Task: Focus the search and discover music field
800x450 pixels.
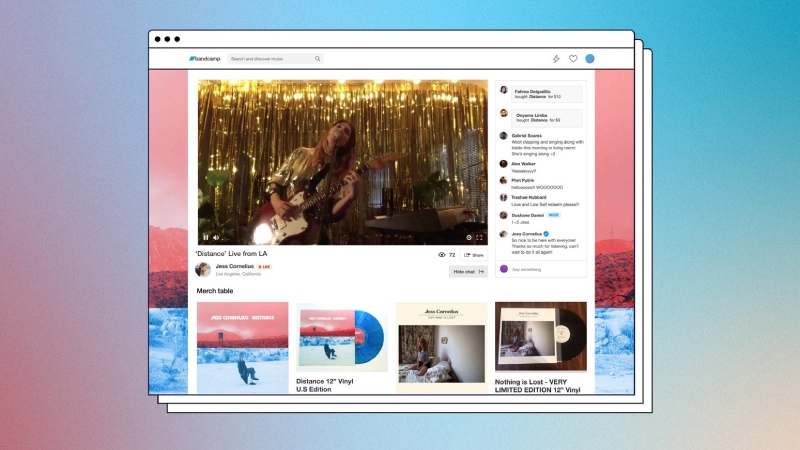Action: [x=274, y=59]
